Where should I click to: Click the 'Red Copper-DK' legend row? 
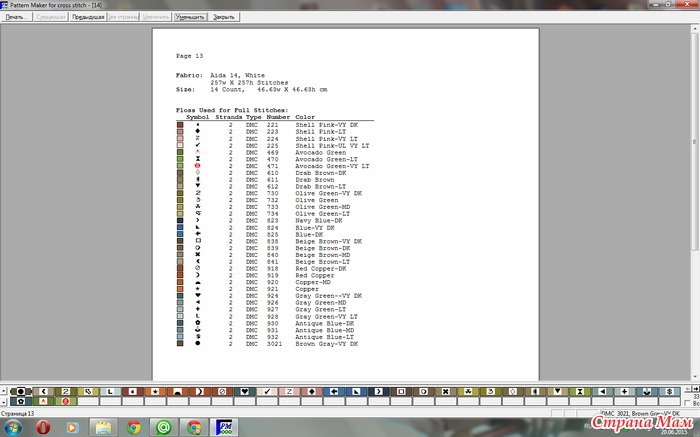(262, 268)
